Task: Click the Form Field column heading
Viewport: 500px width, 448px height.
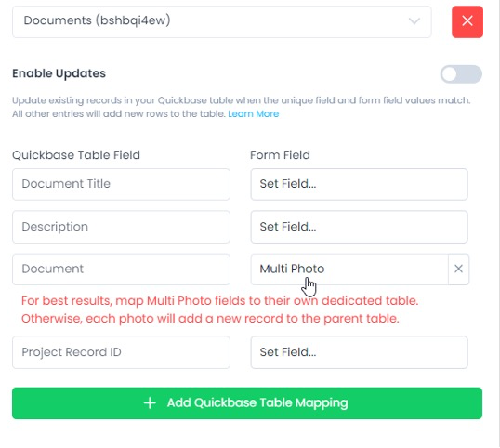Action: pyautogui.click(x=280, y=155)
